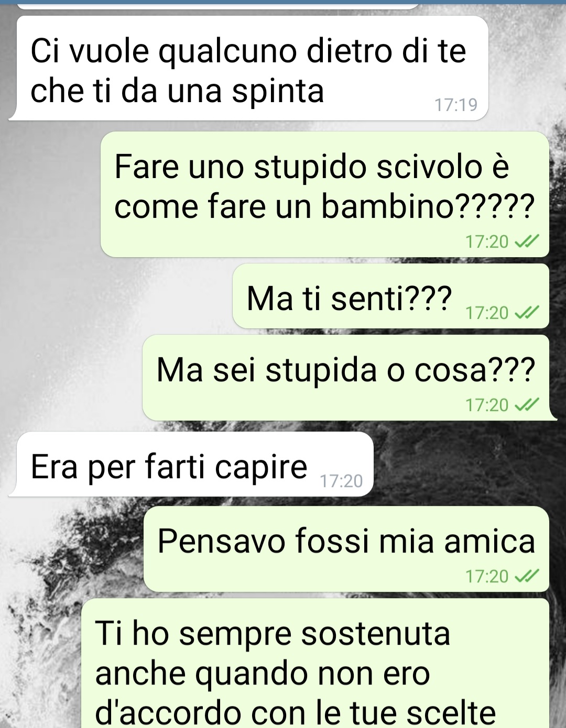Select the "Ti ho sempre sostenuta" message bubble
This screenshot has height=728, width=566.
[x=315, y=664]
